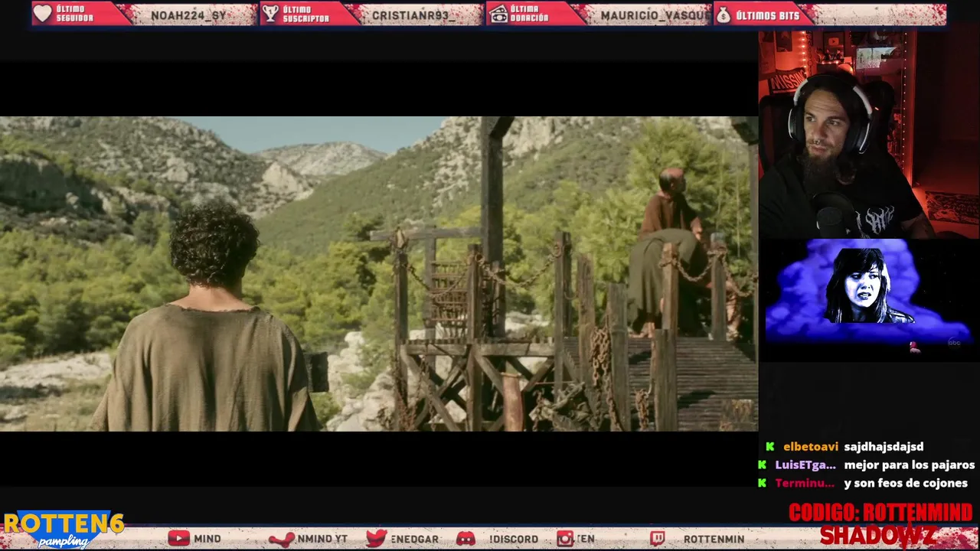Viewport: 980px width, 551px height.
Task: Click the ROTTENMIN Twitch handle text
Action: click(714, 539)
